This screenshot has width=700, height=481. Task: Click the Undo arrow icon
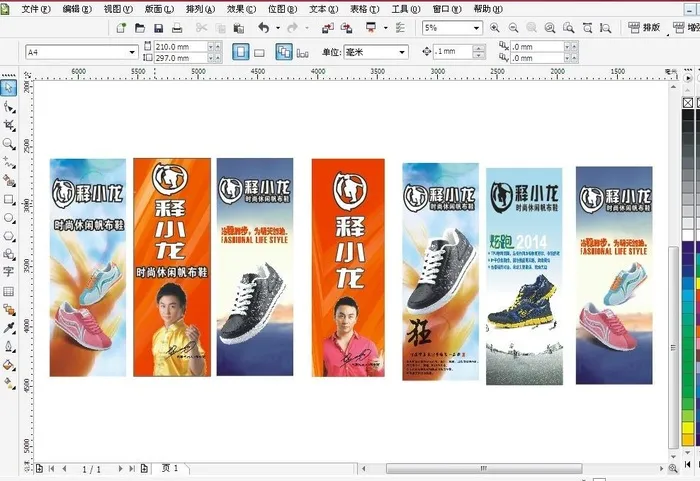(x=264, y=28)
